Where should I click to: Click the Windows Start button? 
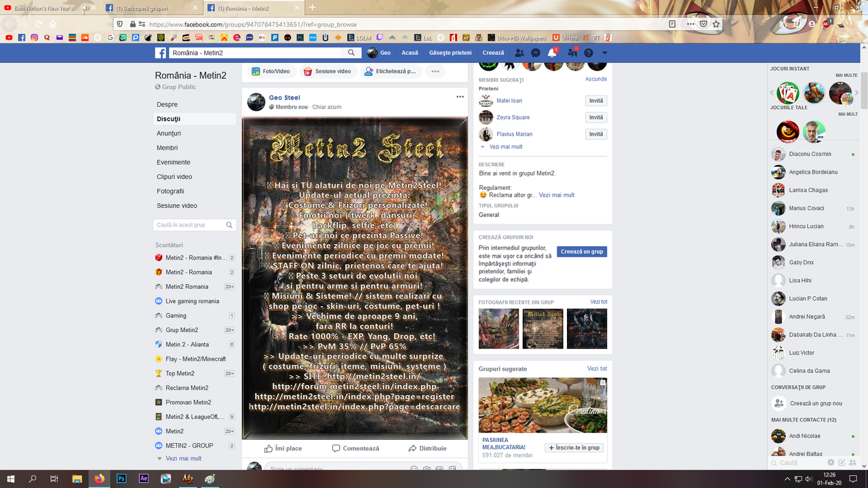(11, 479)
